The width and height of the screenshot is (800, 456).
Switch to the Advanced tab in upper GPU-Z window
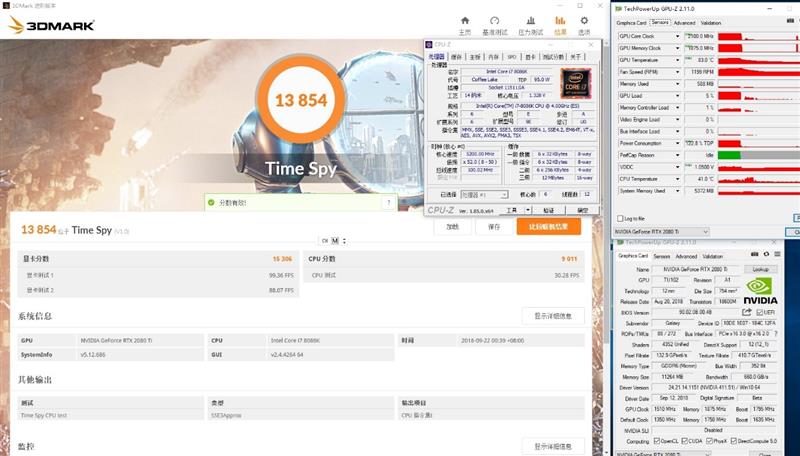(684, 23)
